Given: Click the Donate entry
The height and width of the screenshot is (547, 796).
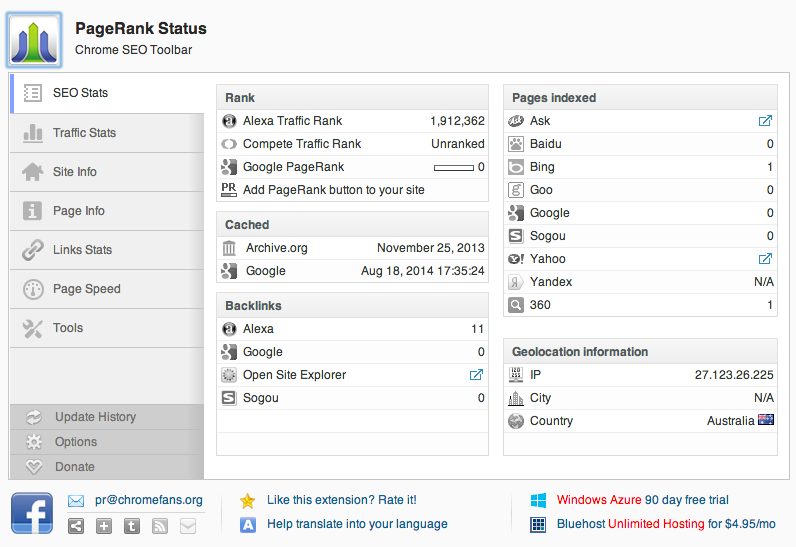Looking at the screenshot, I should click(x=107, y=467).
